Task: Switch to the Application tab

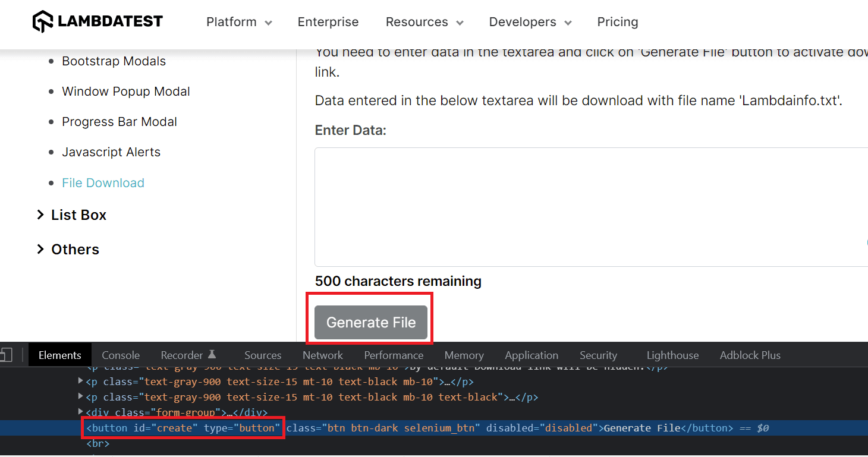Action: point(532,355)
